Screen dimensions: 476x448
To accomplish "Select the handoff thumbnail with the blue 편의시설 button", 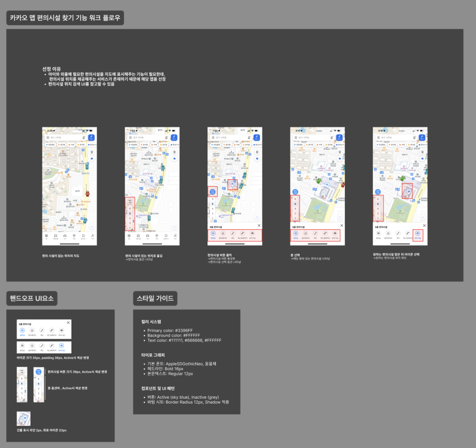I will pyautogui.click(x=39, y=384).
